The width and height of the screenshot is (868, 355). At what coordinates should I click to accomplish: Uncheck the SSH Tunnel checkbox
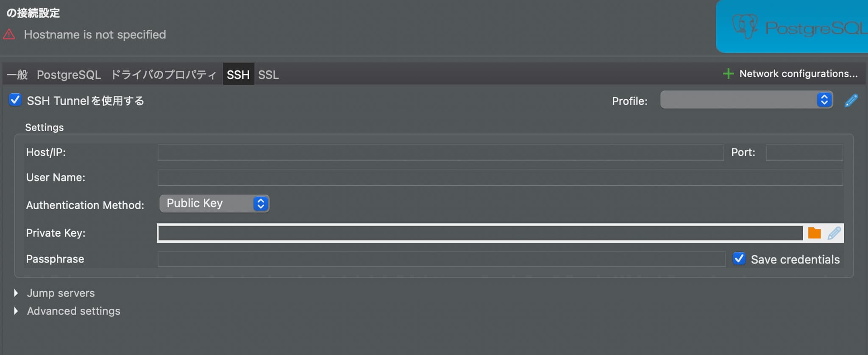[15, 100]
